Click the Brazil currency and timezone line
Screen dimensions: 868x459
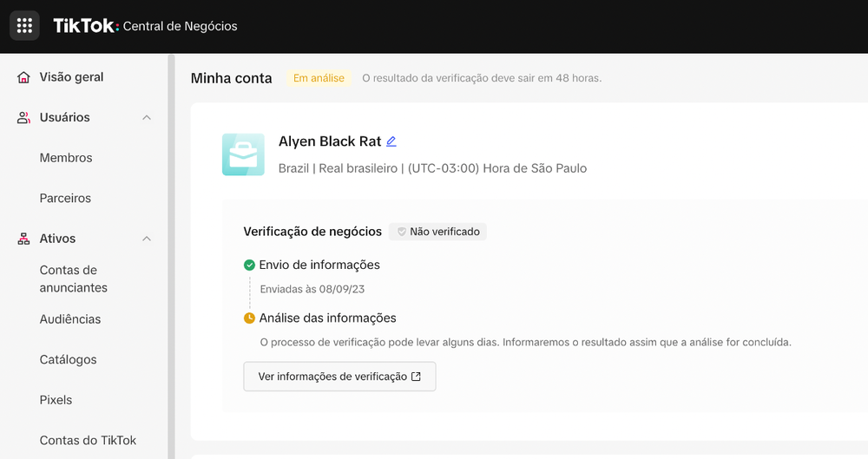click(432, 168)
